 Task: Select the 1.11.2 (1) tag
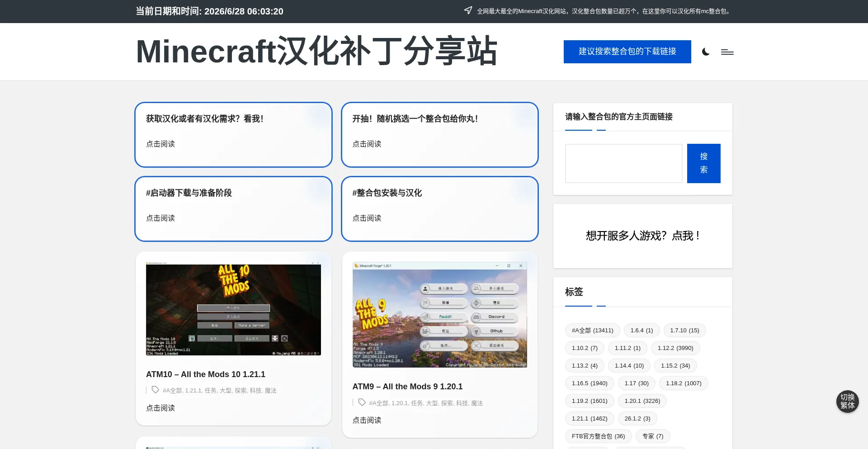(627, 348)
